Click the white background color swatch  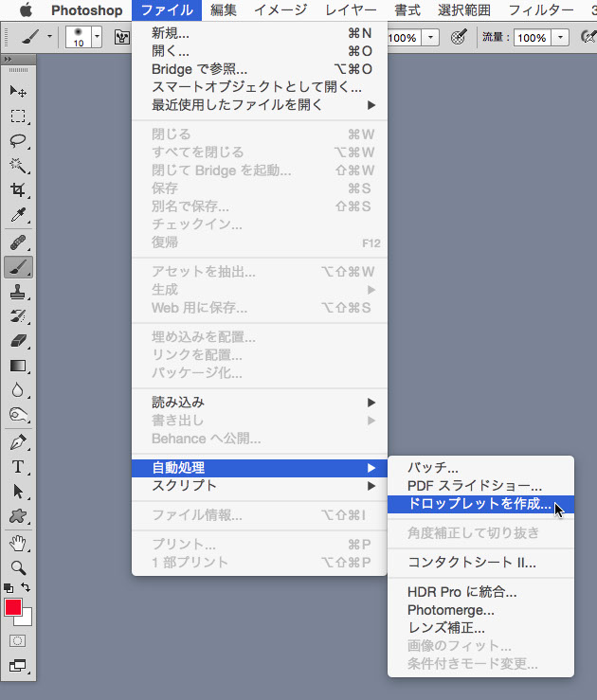[x=27, y=619]
